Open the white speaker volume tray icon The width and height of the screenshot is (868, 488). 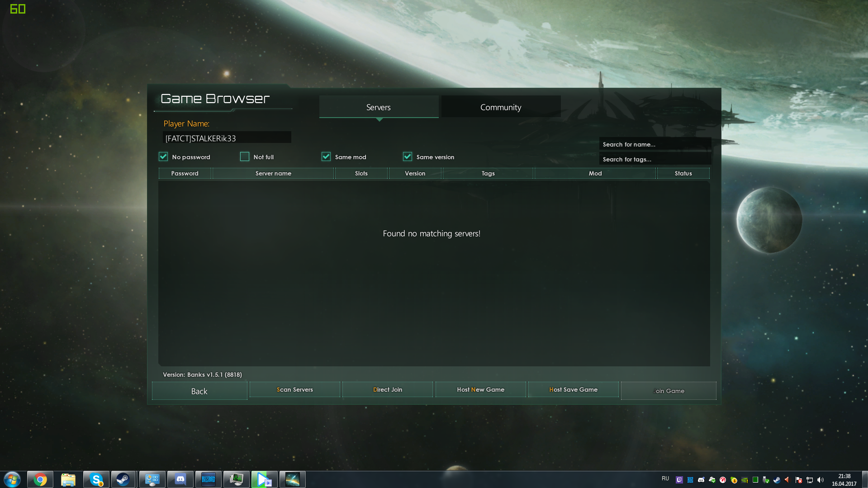point(821,480)
